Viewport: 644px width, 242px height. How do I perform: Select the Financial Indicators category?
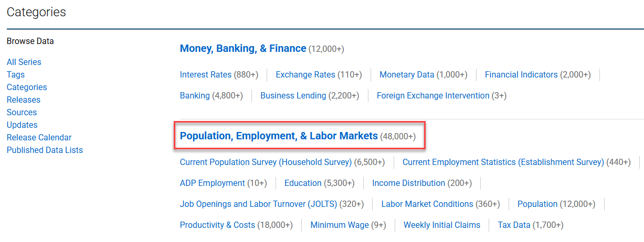[x=521, y=74]
